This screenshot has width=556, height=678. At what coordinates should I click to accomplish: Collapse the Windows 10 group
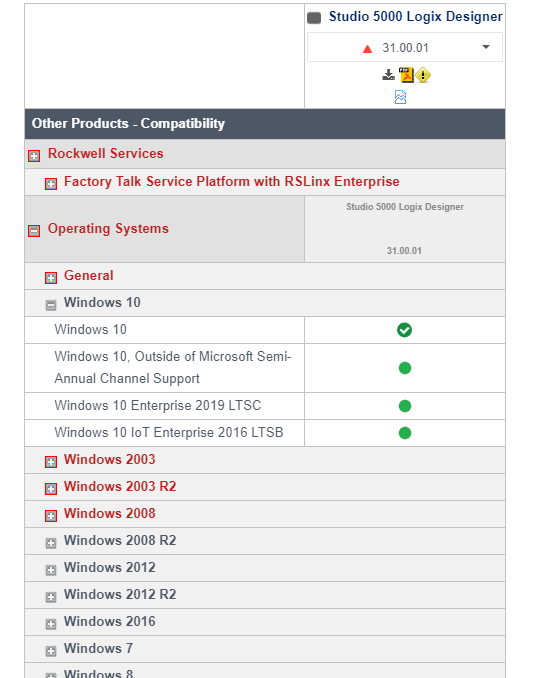tap(51, 305)
